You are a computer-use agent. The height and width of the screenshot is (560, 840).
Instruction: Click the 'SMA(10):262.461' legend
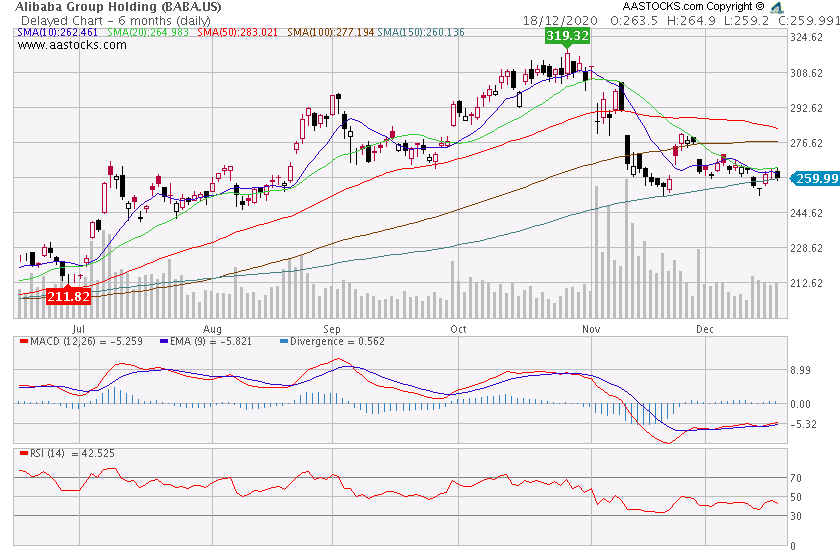tap(57, 32)
